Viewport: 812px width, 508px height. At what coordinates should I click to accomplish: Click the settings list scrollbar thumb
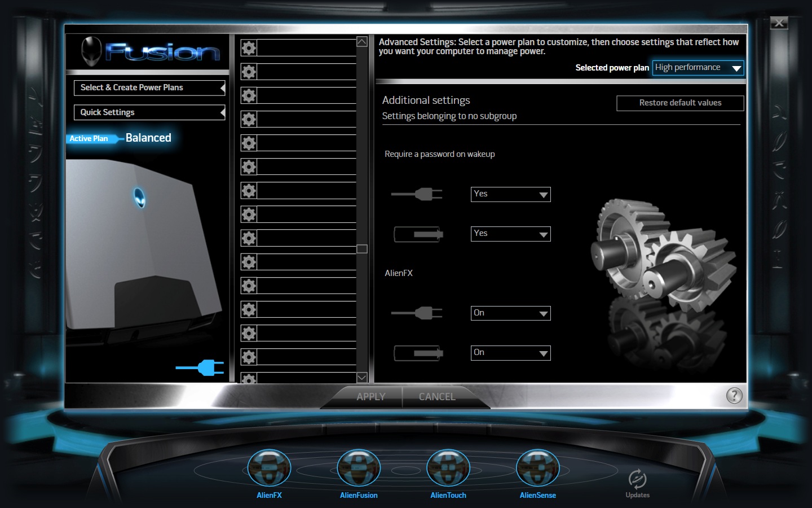362,249
